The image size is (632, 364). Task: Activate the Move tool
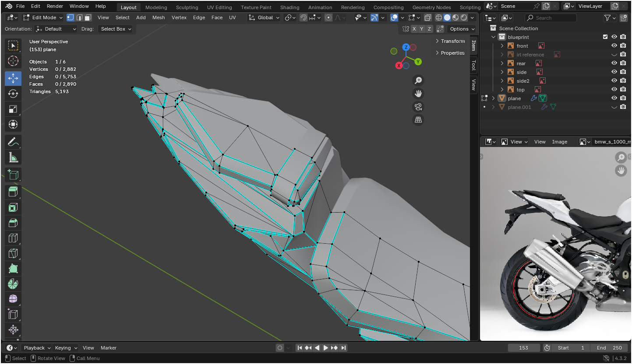[13, 78]
